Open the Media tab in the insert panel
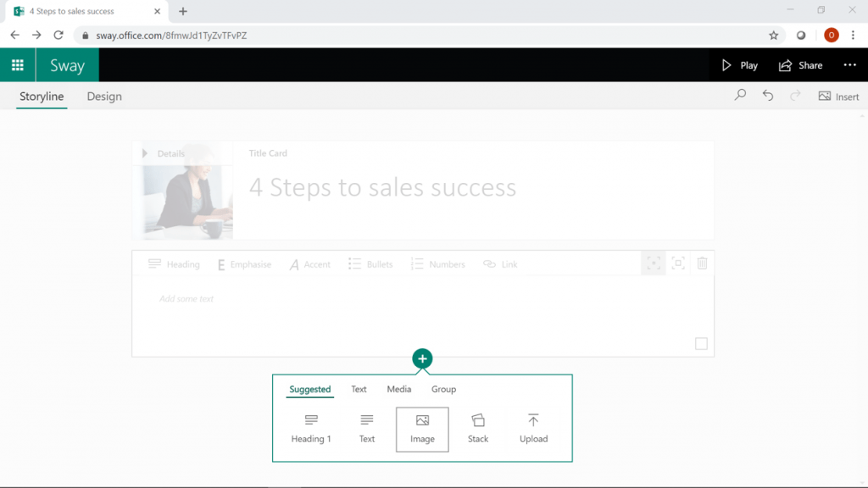The height and width of the screenshot is (488, 868). (x=398, y=389)
